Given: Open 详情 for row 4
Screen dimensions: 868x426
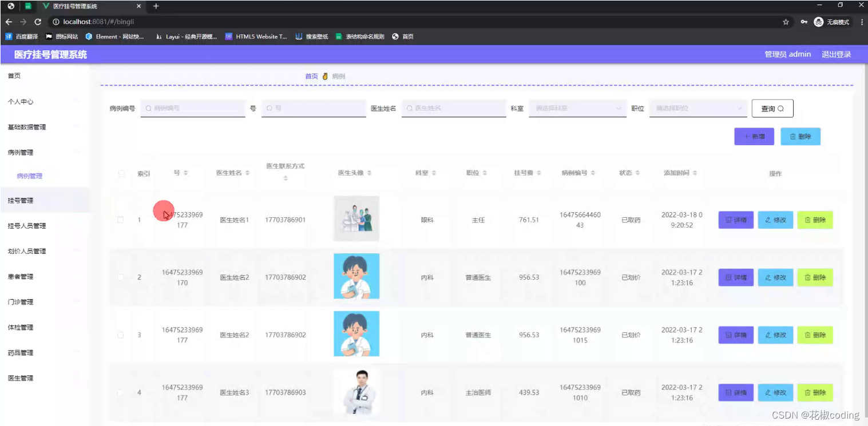Looking at the screenshot, I should 736,393.
